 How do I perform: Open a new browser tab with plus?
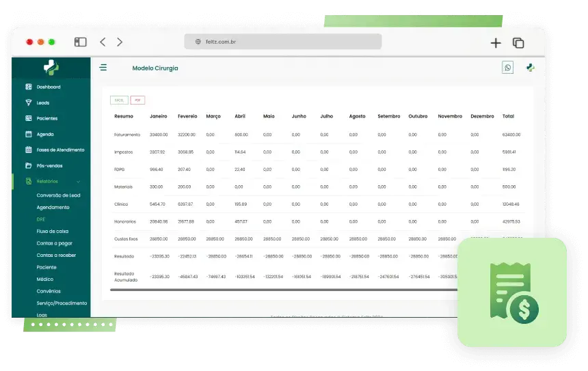click(x=496, y=42)
